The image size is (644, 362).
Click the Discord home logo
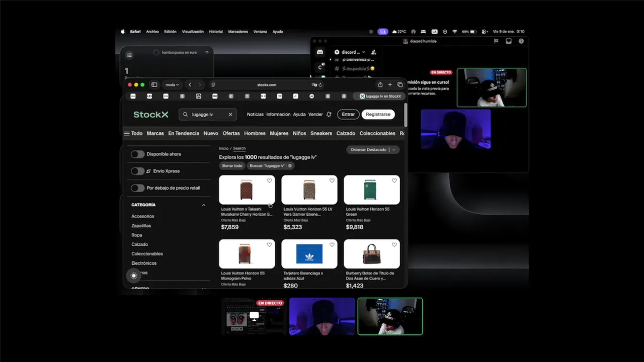click(320, 52)
